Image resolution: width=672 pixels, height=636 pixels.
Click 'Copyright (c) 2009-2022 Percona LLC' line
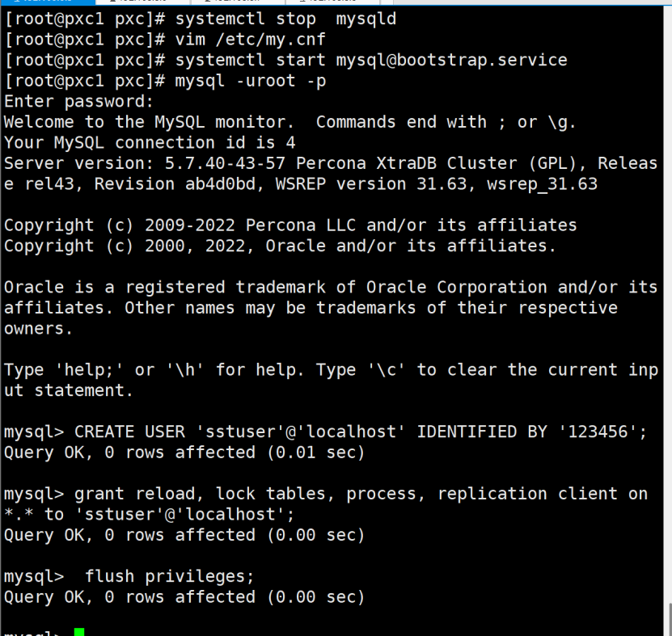tap(290, 225)
